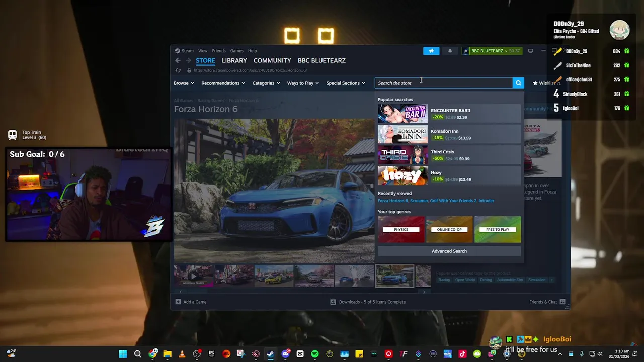
Task: Click in the Search the store field
Action: pos(443,83)
